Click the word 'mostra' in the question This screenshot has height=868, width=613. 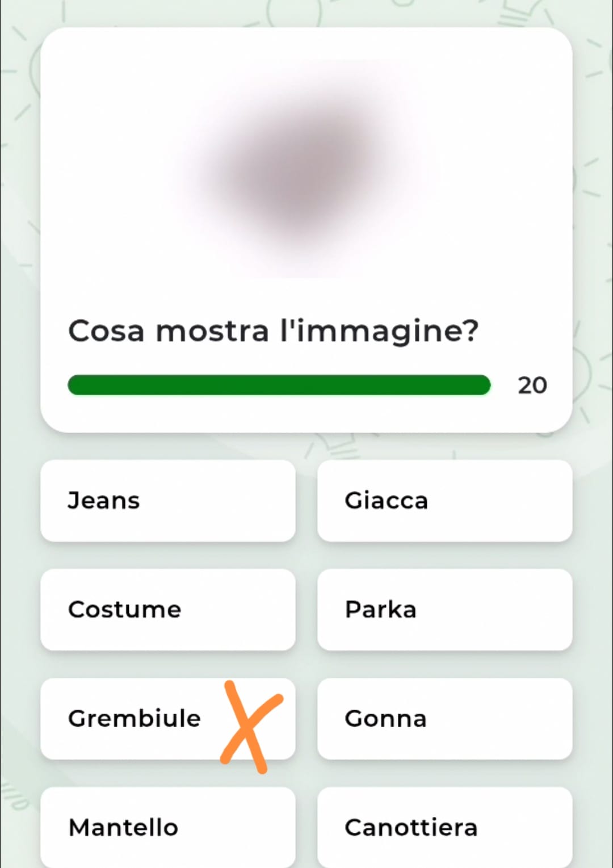pos(212,331)
